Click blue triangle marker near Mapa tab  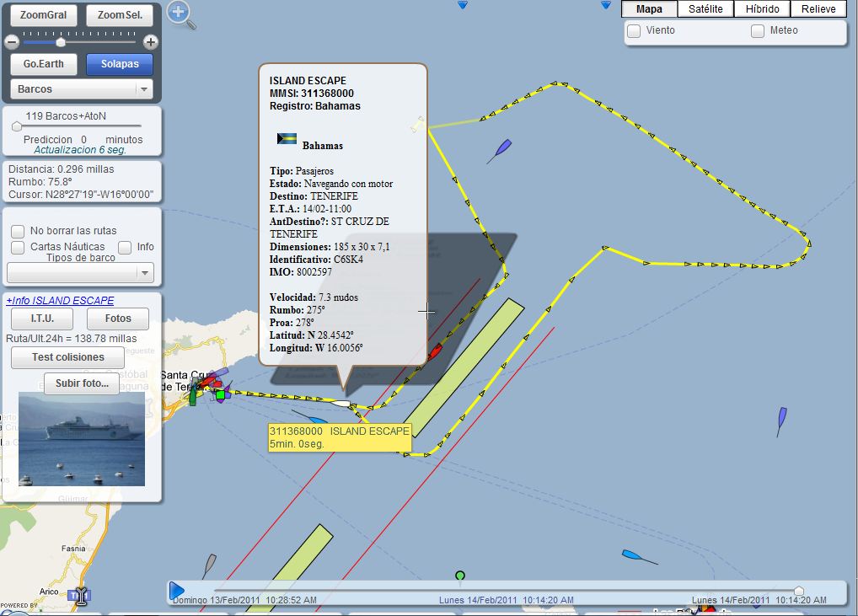click(x=606, y=5)
